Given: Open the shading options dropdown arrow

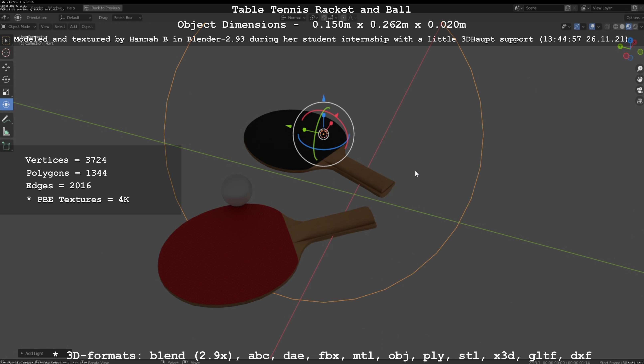Looking at the screenshot, I should tap(641, 26).
